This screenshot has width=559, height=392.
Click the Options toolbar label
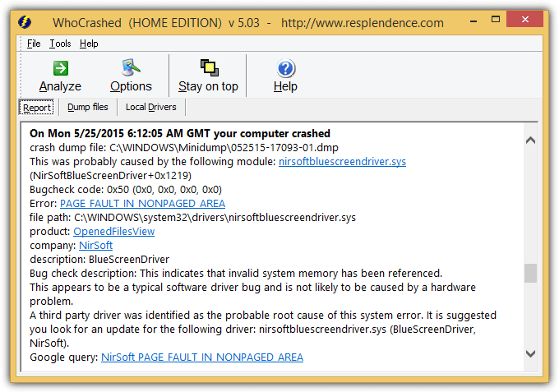131,86
